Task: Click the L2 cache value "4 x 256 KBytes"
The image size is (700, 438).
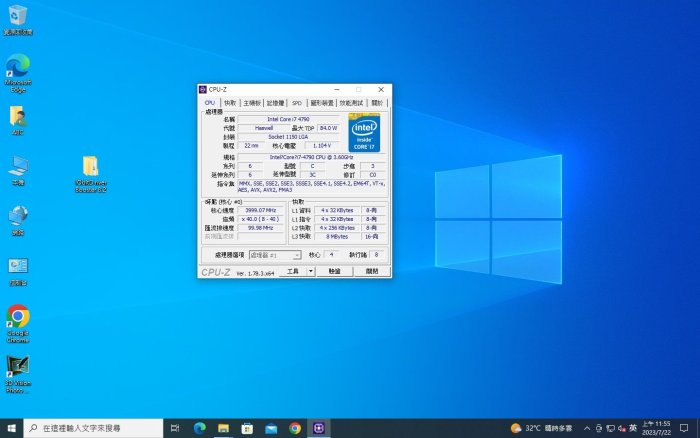Action: pos(337,228)
